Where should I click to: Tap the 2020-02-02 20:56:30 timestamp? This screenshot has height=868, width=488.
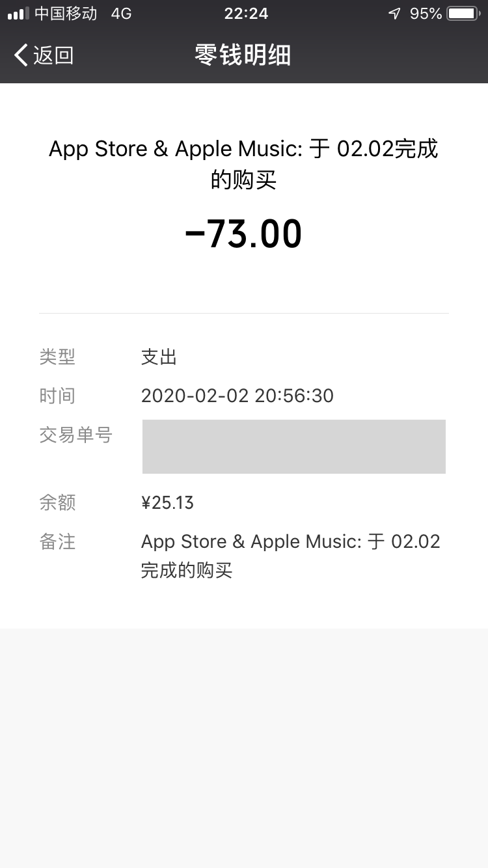pyautogui.click(x=237, y=396)
